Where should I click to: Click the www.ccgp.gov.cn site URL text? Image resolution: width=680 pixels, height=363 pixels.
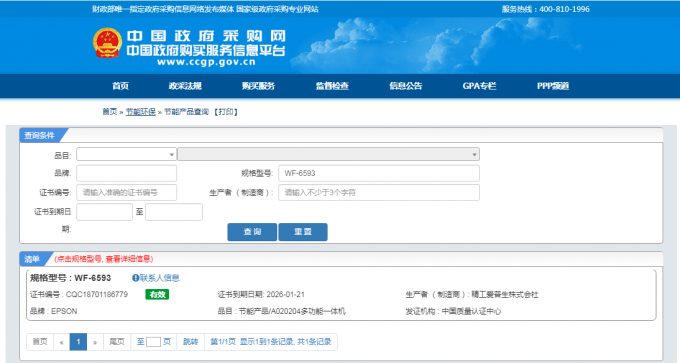click(x=206, y=62)
